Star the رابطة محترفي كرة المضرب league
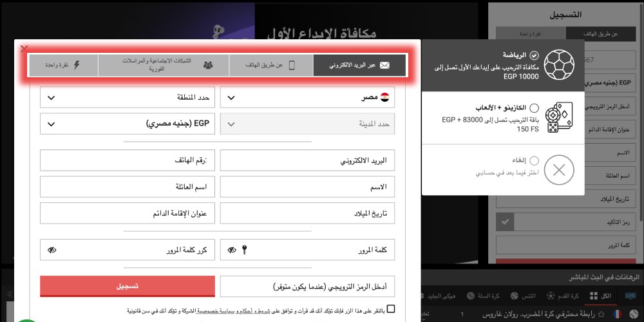644x322 pixels. 602,314
